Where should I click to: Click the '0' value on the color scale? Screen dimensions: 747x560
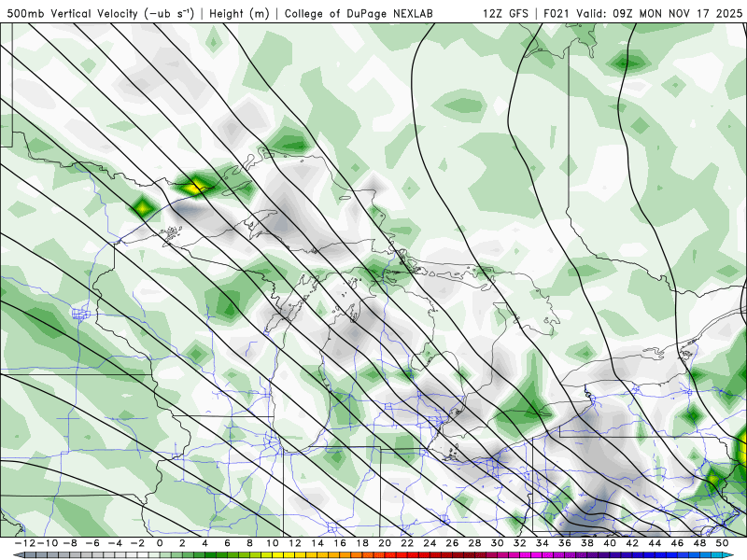[160, 543]
